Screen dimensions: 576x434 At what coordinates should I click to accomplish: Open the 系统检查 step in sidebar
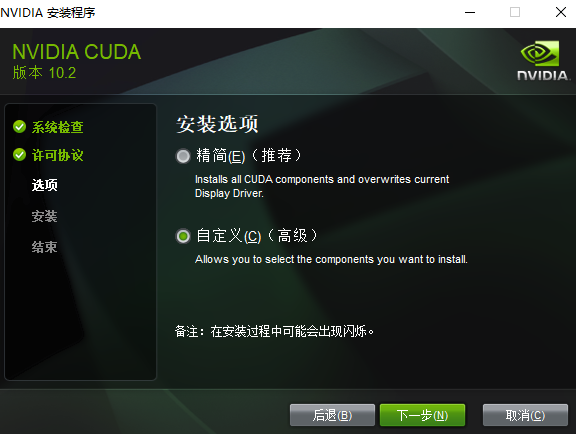(x=58, y=127)
